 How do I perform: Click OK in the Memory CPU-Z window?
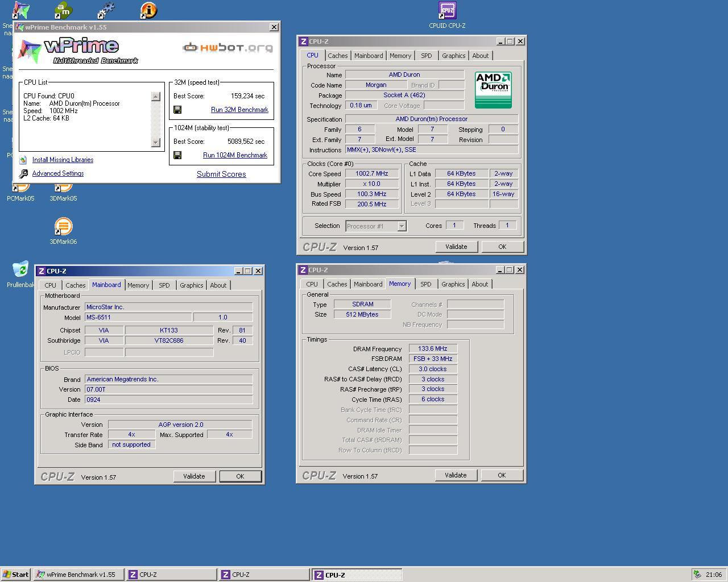point(502,475)
